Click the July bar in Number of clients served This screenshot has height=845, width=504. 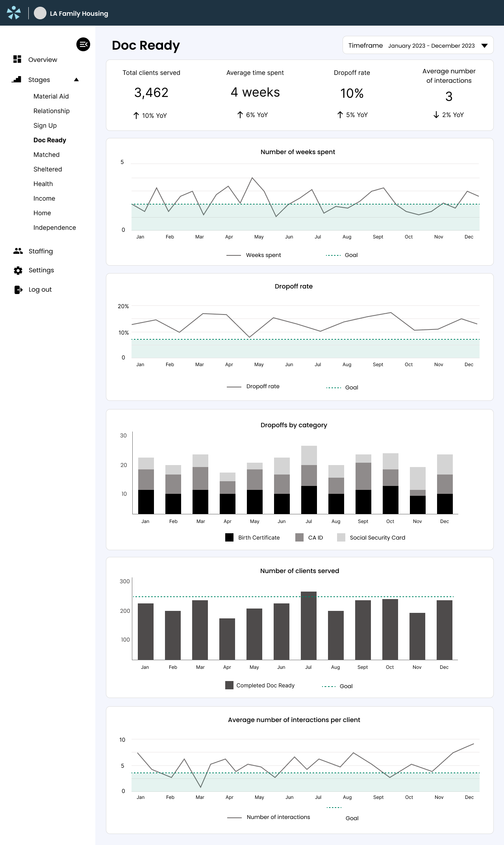(x=309, y=625)
